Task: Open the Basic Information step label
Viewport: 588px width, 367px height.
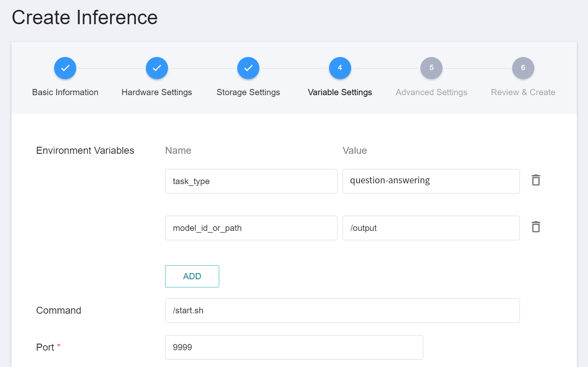Action: tap(65, 92)
